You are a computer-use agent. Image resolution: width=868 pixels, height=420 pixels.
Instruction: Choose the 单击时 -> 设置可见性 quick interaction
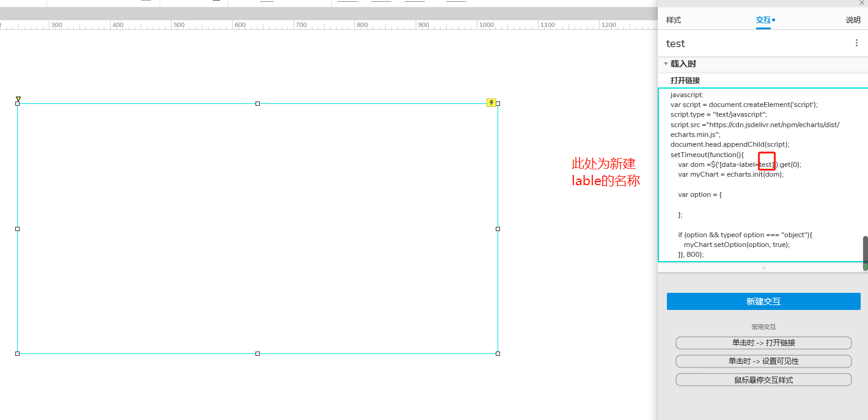[763, 361]
